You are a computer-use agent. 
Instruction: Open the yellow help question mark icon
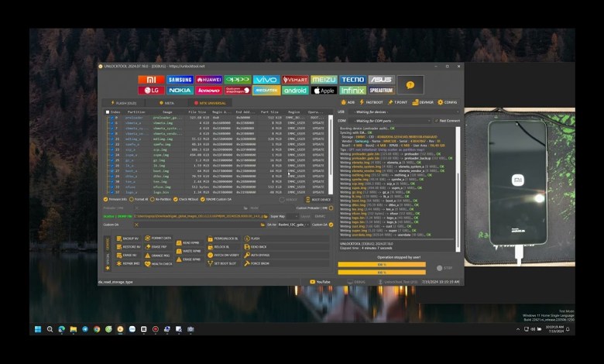point(410,84)
